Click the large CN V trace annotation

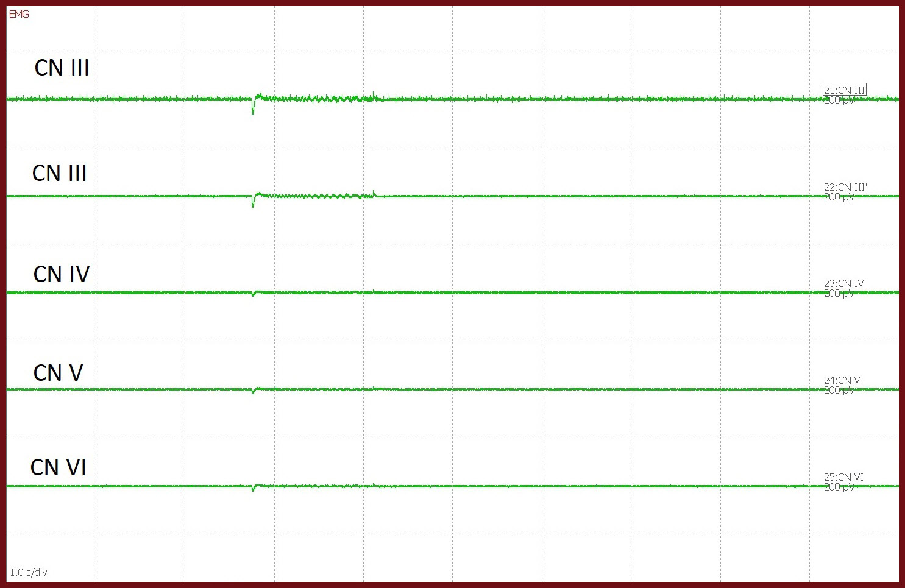[58, 373]
